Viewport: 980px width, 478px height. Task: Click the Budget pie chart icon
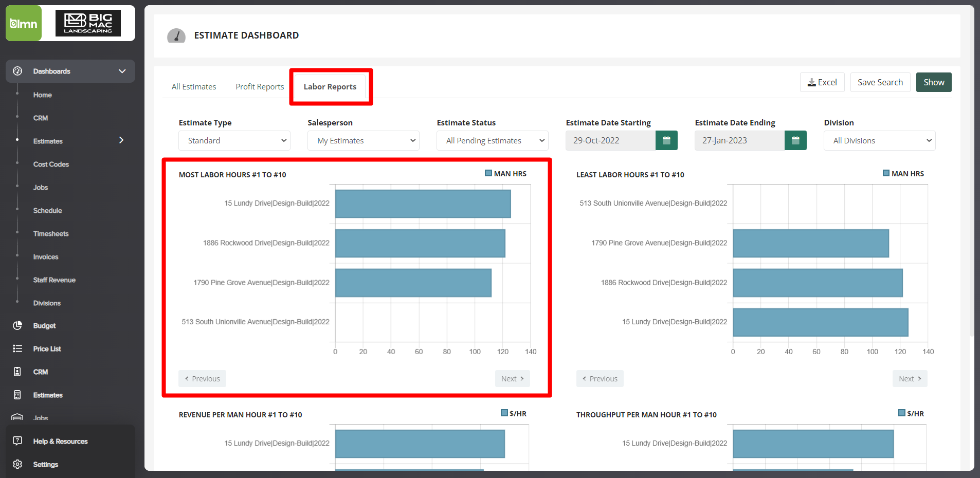[17, 325]
